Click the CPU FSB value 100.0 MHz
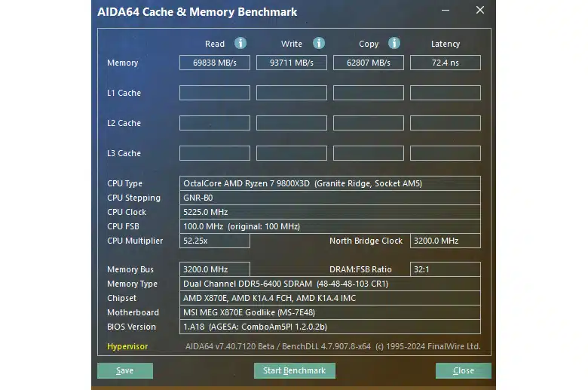 330,226
